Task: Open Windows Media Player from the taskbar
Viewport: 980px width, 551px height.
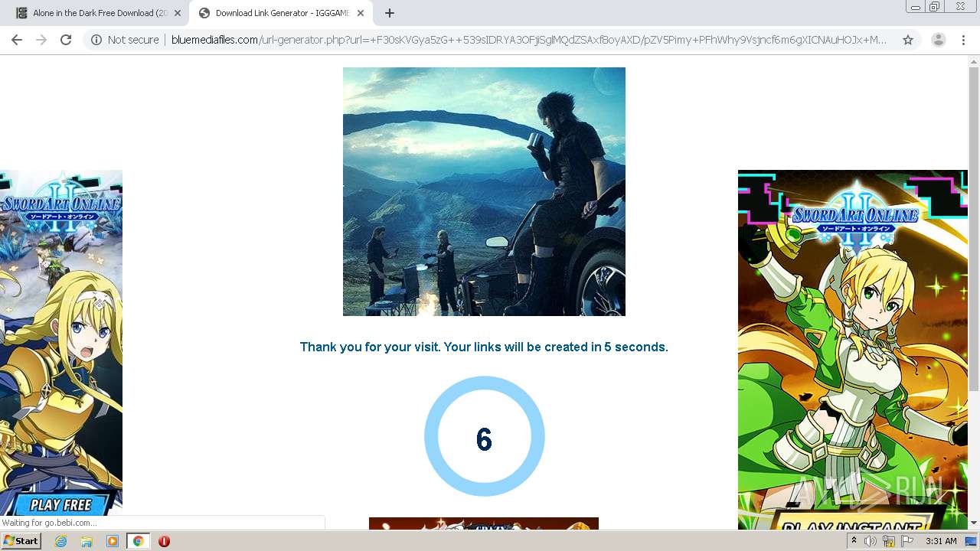Action: 113,541
